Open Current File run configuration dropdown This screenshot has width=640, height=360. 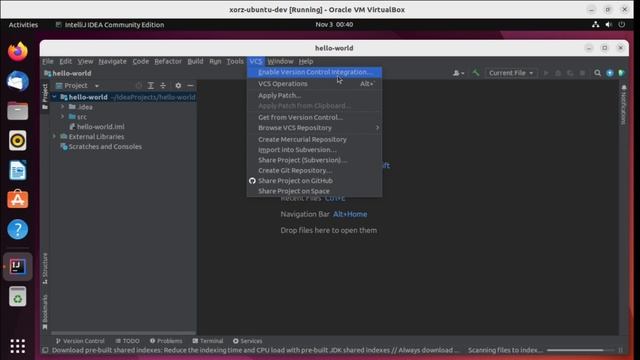(511, 73)
